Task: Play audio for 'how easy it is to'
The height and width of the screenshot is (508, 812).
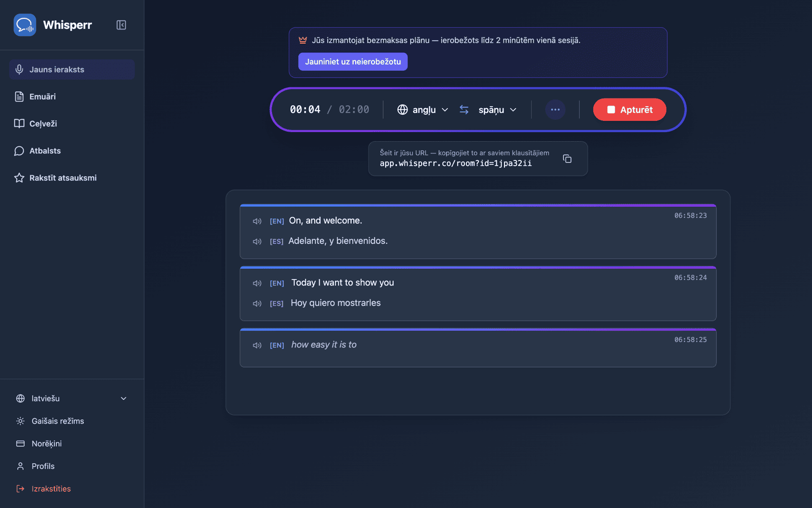Action: [257, 345]
